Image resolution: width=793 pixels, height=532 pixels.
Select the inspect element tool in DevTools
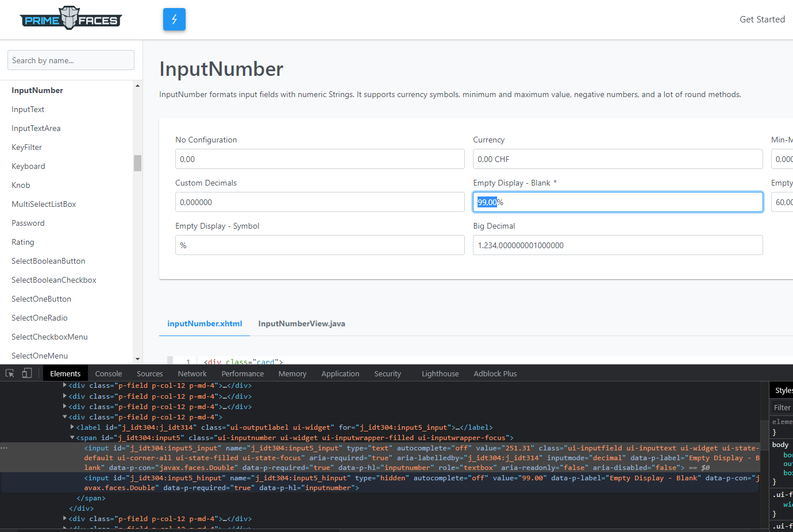(9, 373)
